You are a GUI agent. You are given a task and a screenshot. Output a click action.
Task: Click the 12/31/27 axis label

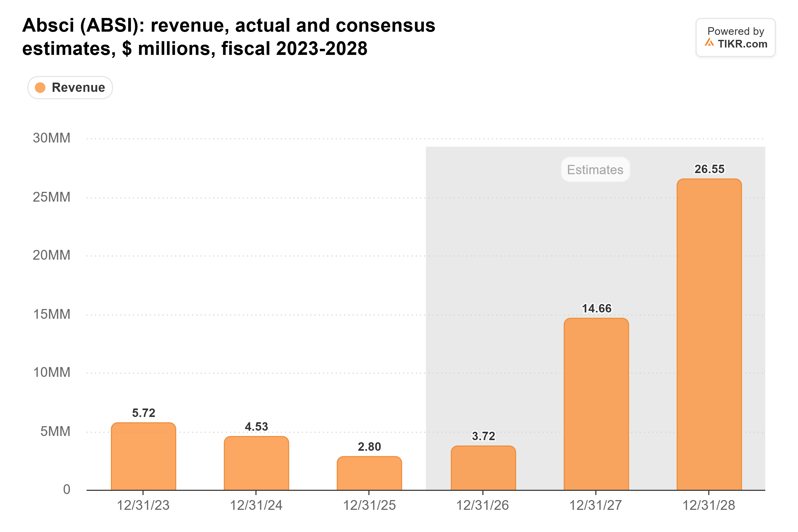click(595, 506)
